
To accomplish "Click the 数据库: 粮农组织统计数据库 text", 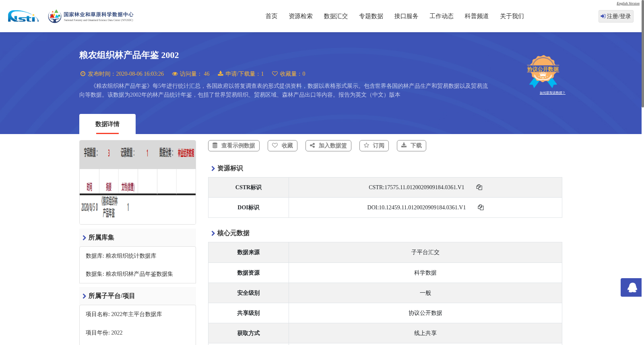I will click(x=121, y=256).
